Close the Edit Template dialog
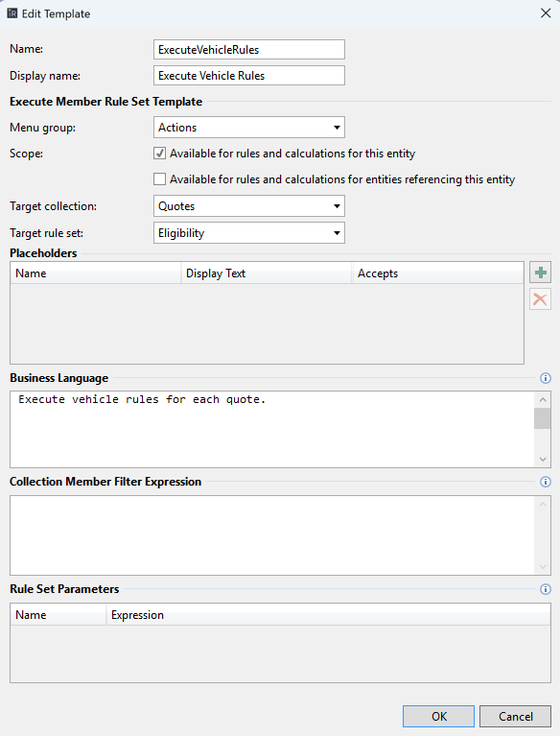This screenshot has height=736, width=560. tap(546, 13)
